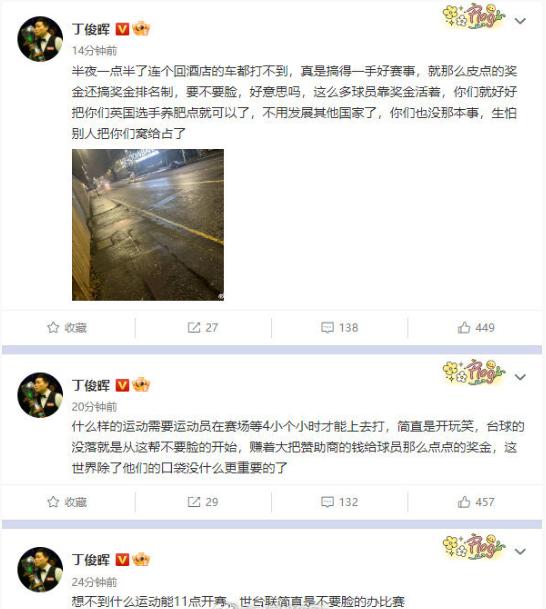Viewport: 546px width, 609px height.
Task: Expand the chevron menu on the third post
Action: click(520, 551)
